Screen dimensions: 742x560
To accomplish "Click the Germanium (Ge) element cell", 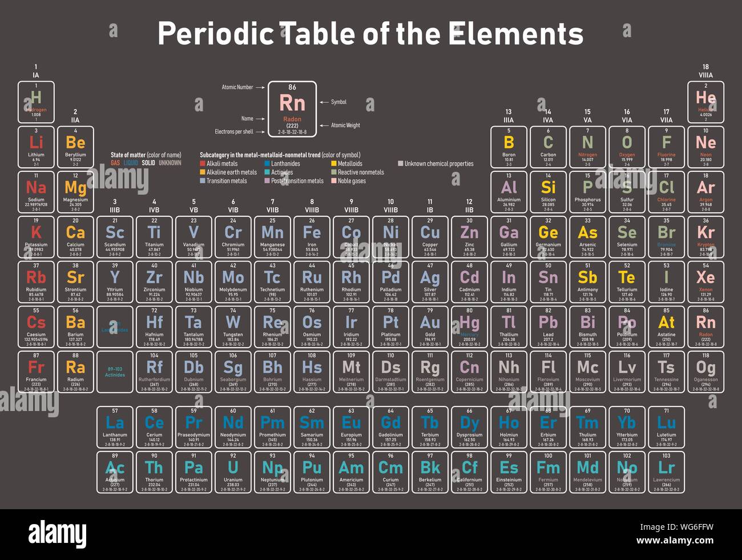I will 548,237.
